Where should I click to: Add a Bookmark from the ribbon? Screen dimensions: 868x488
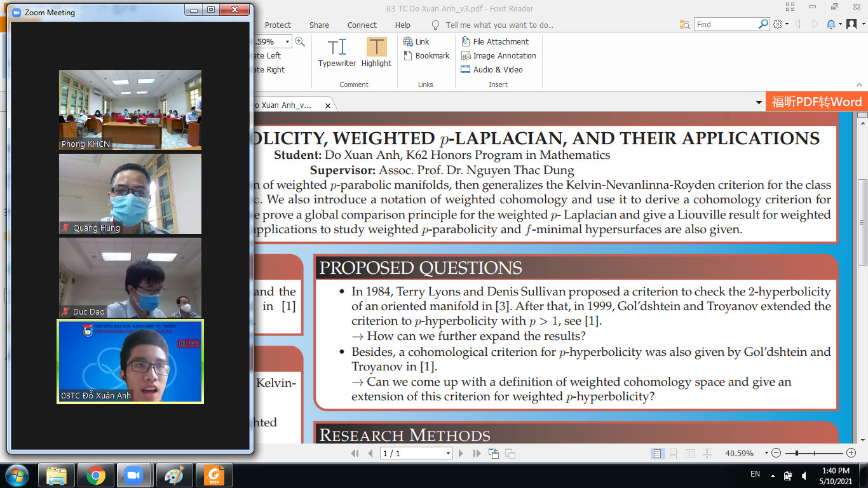tap(426, 56)
